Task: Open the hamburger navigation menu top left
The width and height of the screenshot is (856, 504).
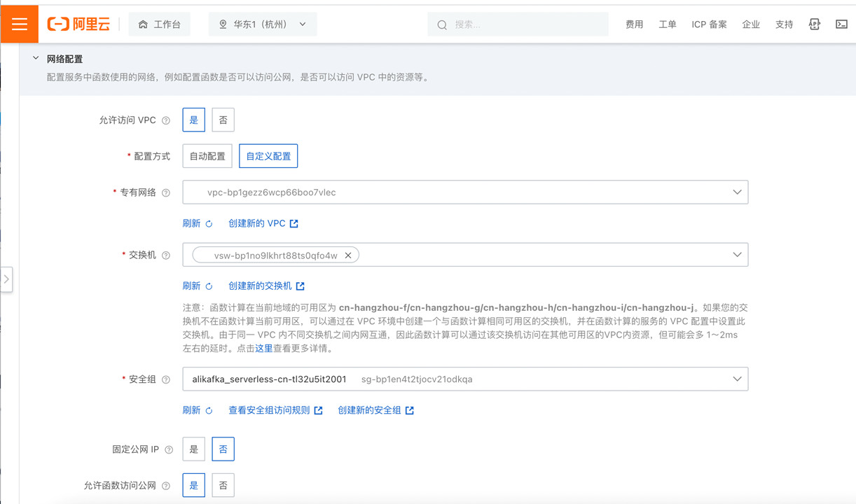Action: click(19, 23)
